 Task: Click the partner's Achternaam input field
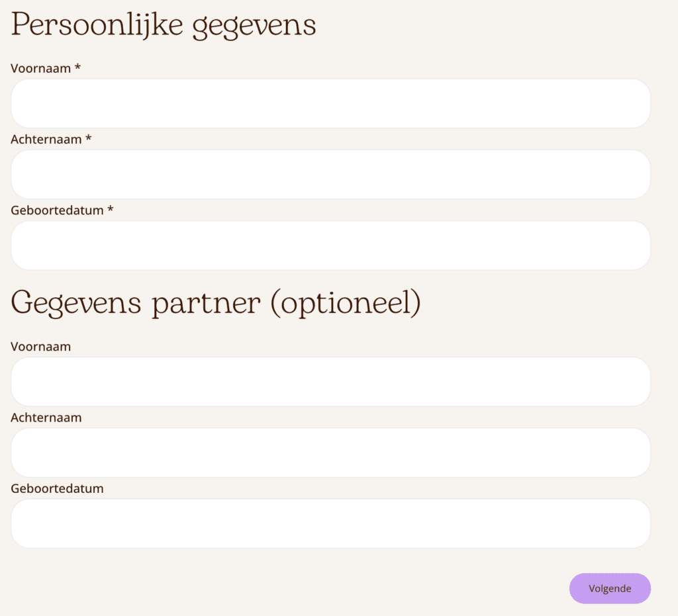click(330, 453)
